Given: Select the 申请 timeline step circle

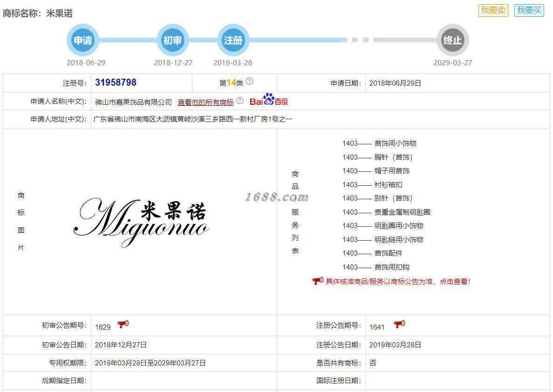Looking at the screenshot, I should [82, 40].
